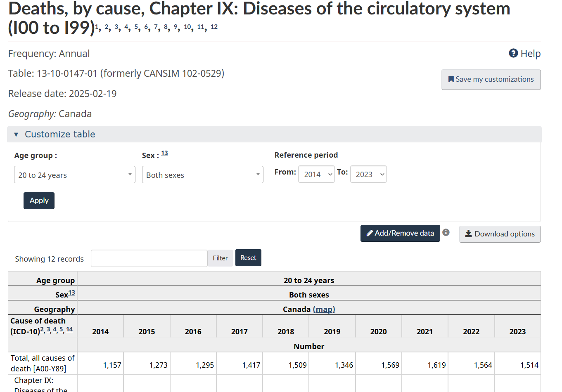Open footnote 13 beside Sex selector label
Viewport: 562px width, 392px height.
164,153
